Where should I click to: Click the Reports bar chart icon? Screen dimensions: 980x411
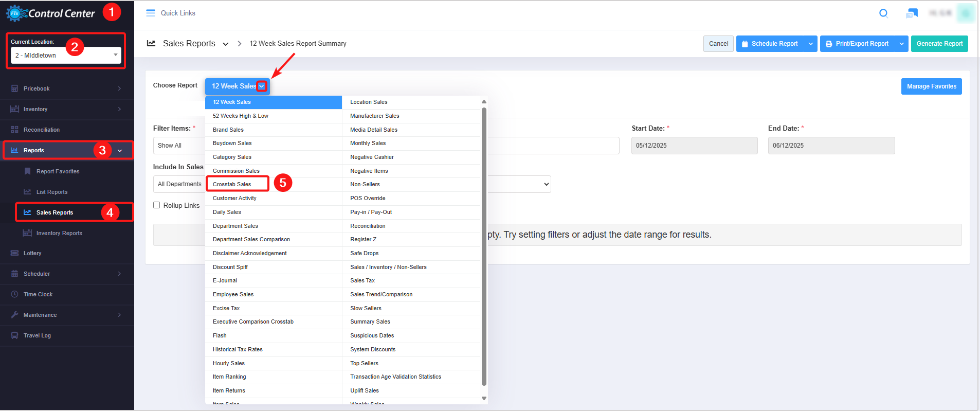(x=14, y=150)
